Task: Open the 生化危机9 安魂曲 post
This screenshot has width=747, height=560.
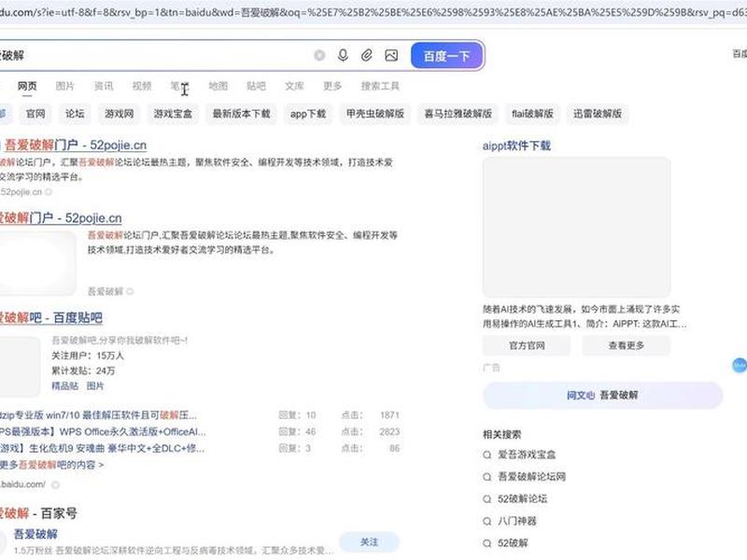Action: pos(102,449)
